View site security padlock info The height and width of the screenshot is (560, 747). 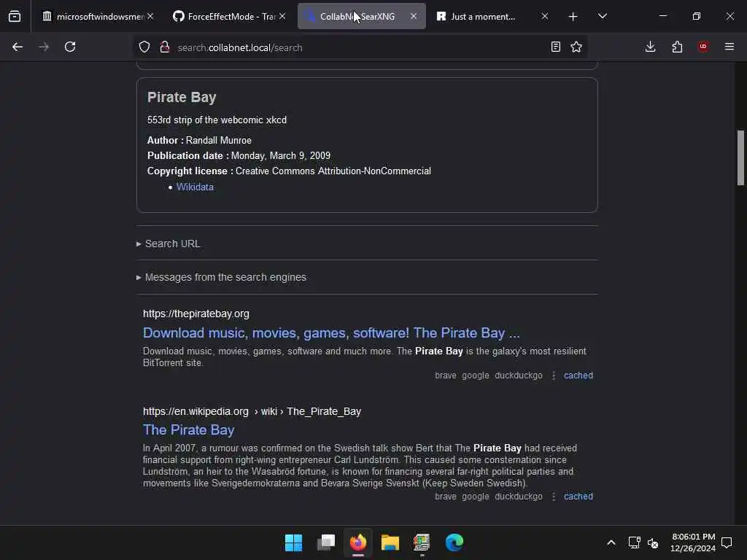[x=165, y=47]
